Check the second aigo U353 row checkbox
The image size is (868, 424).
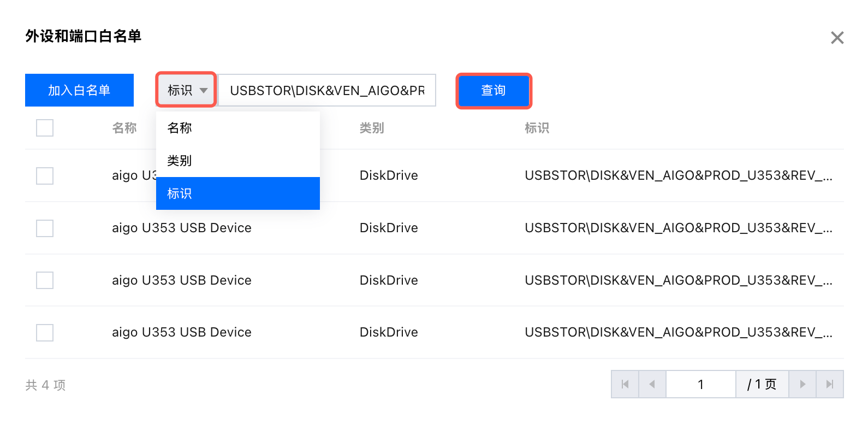pyautogui.click(x=45, y=228)
